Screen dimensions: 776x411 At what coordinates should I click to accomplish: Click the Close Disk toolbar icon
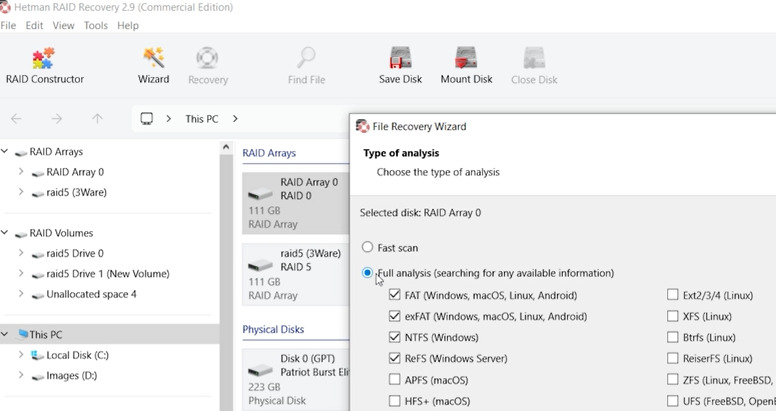[x=534, y=58]
